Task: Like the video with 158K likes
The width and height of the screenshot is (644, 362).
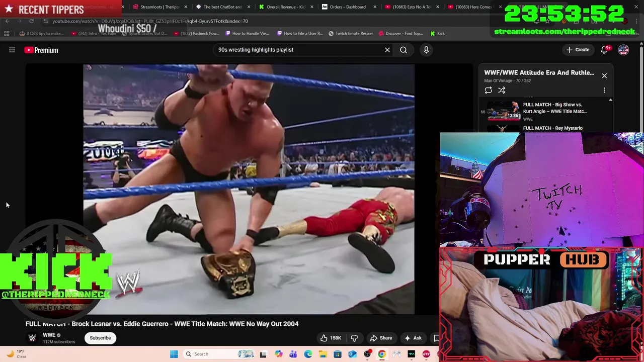Action: point(331,338)
